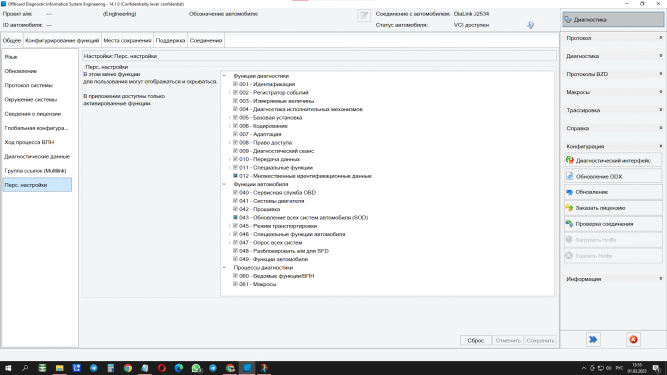
Task: Click the Проверка соединения icon
Action: click(x=570, y=224)
